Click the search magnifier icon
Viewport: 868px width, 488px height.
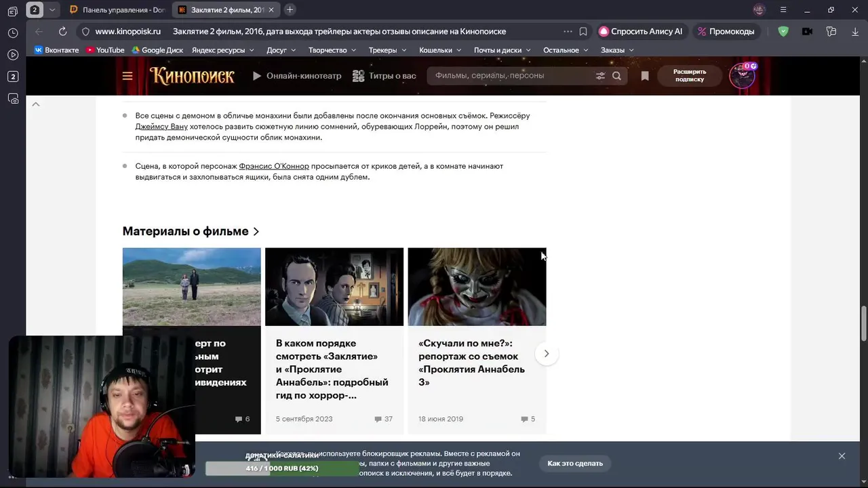click(x=616, y=76)
